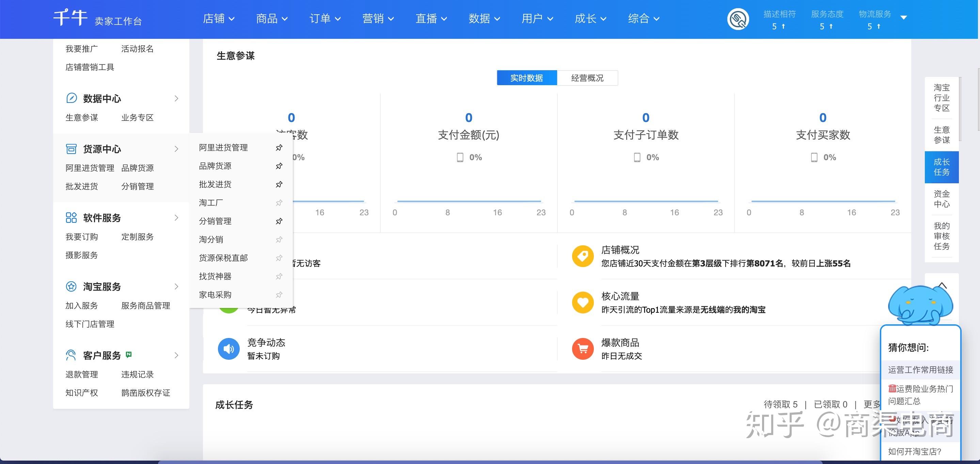Viewport: 980px width, 464px height.
Task: Select 成长任务 in the right rail
Action: (942, 167)
